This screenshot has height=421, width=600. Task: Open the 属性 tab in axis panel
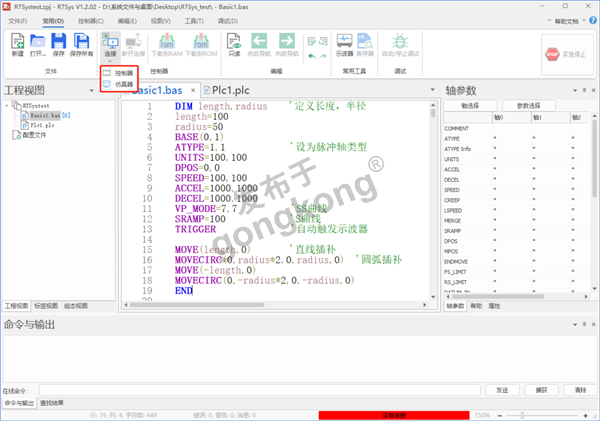click(494, 306)
